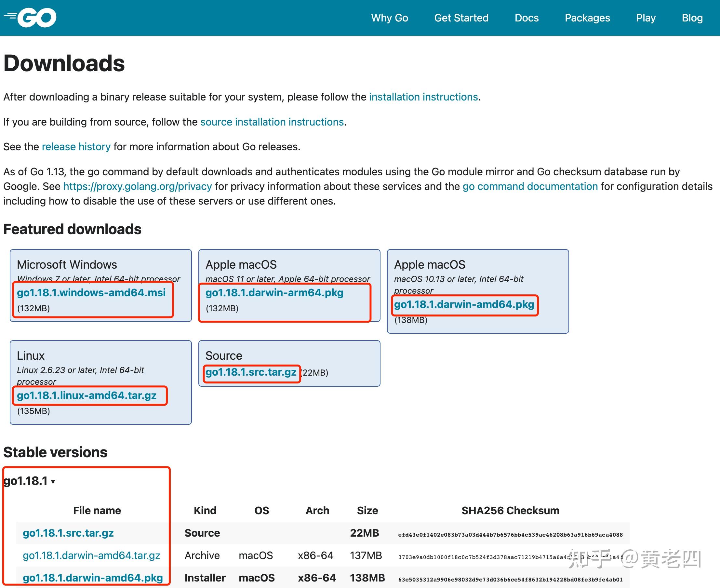Screen dimensions: 720x588
Task: Open the Why Go menu item
Action: [x=390, y=18]
